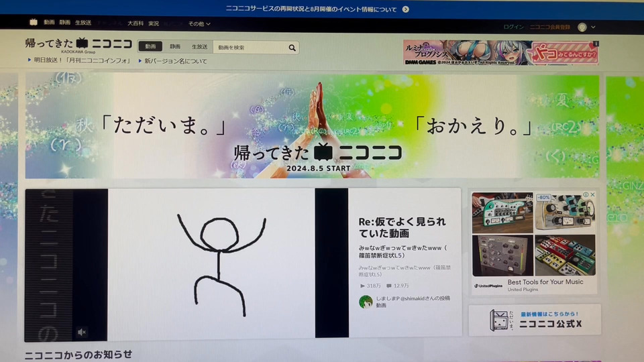Expand the その他 dropdown menu
The image size is (644, 362).
199,24
